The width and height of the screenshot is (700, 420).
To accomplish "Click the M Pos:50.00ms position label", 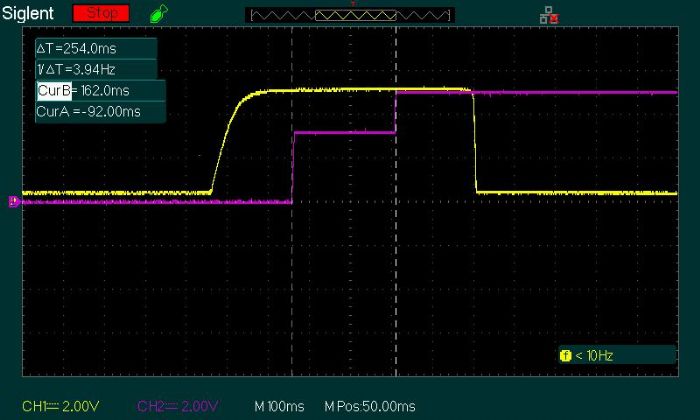I will click(369, 406).
